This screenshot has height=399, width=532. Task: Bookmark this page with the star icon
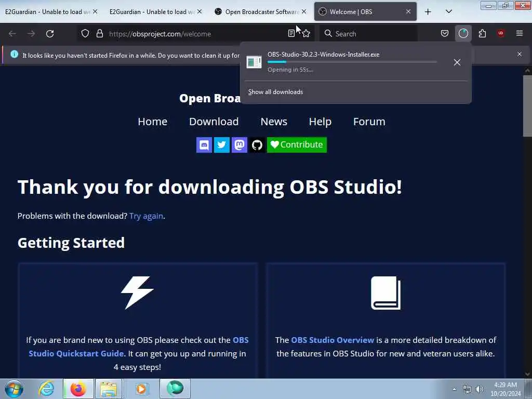point(306,34)
